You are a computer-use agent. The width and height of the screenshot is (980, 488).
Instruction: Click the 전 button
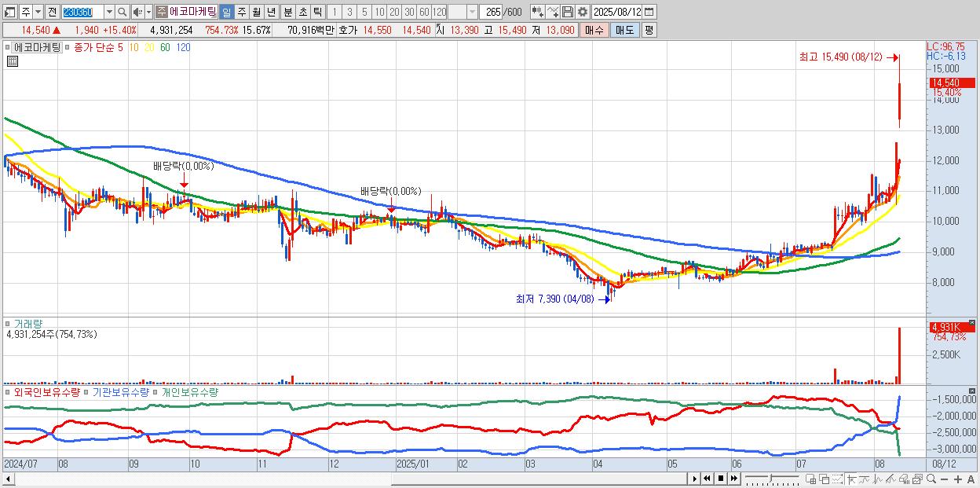52,12
